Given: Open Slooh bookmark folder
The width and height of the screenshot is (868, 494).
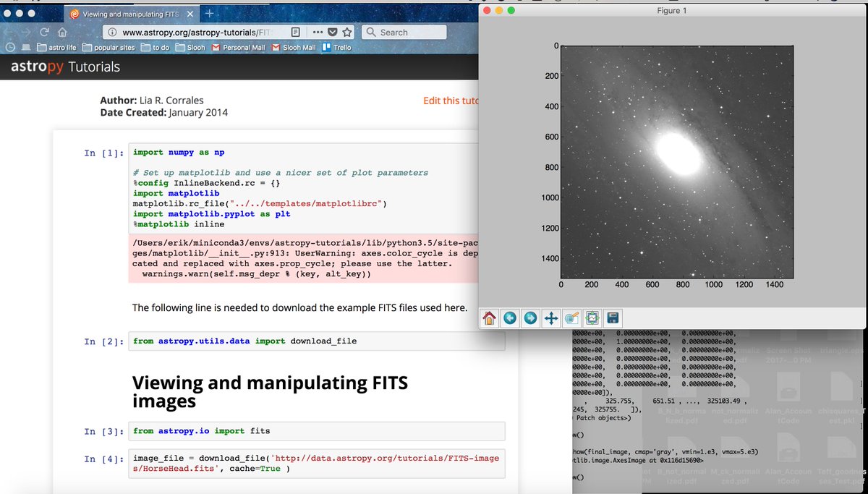Looking at the screenshot, I should (x=190, y=48).
